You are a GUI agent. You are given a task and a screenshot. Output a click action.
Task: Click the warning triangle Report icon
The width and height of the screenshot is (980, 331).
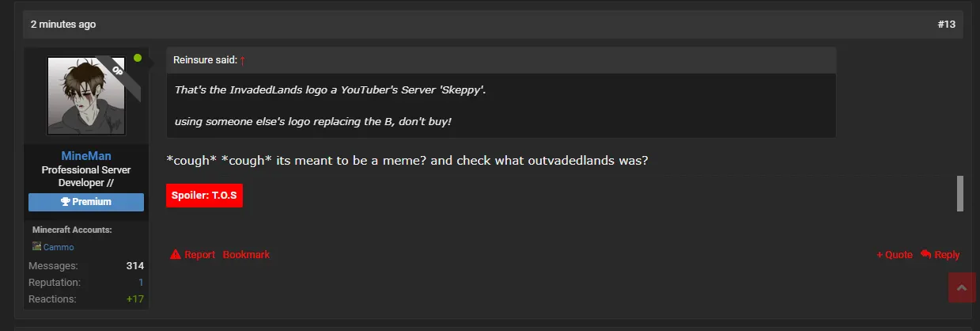(176, 254)
